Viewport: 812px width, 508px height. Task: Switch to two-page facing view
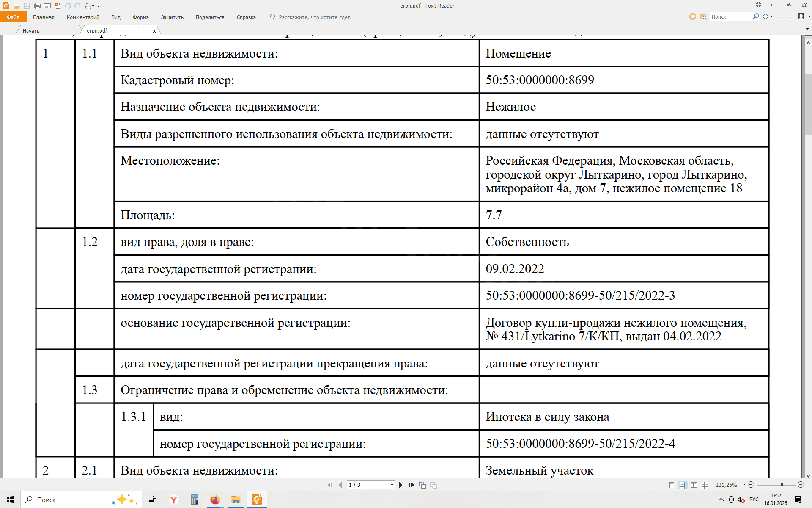point(694,485)
